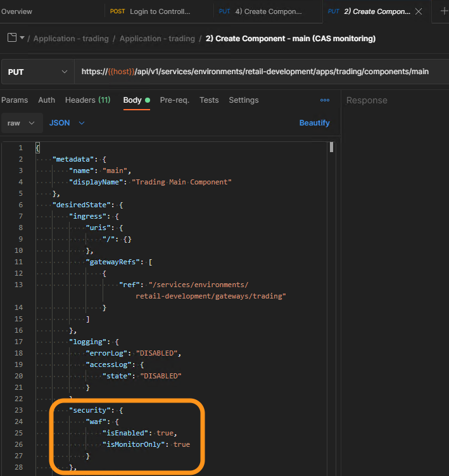Click the "main" value on line 3

coord(115,170)
